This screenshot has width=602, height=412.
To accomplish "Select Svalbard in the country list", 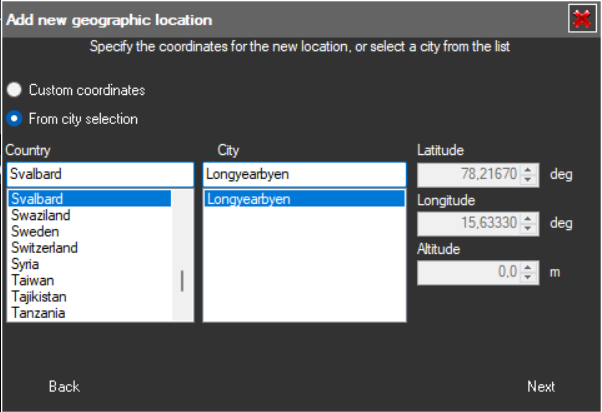I will pyautogui.click(x=89, y=199).
